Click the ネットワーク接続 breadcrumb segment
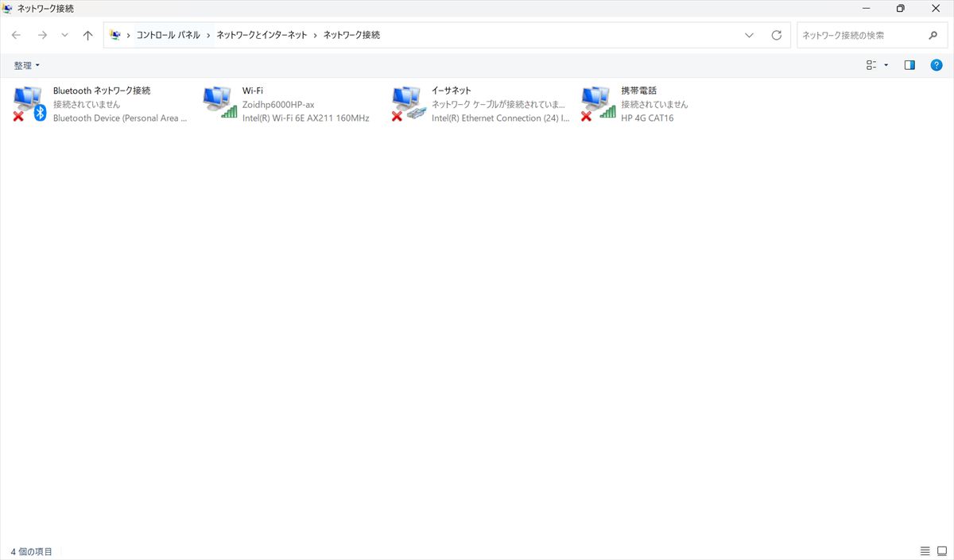954x560 pixels. pos(351,35)
